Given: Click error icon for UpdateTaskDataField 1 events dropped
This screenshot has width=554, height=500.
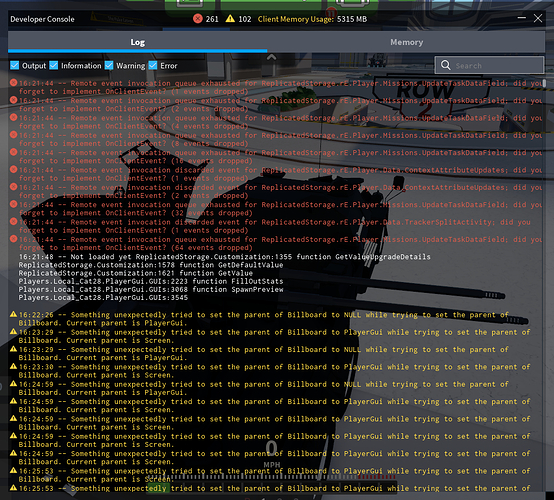Looking at the screenshot, I should pyautogui.click(x=13, y=83).
